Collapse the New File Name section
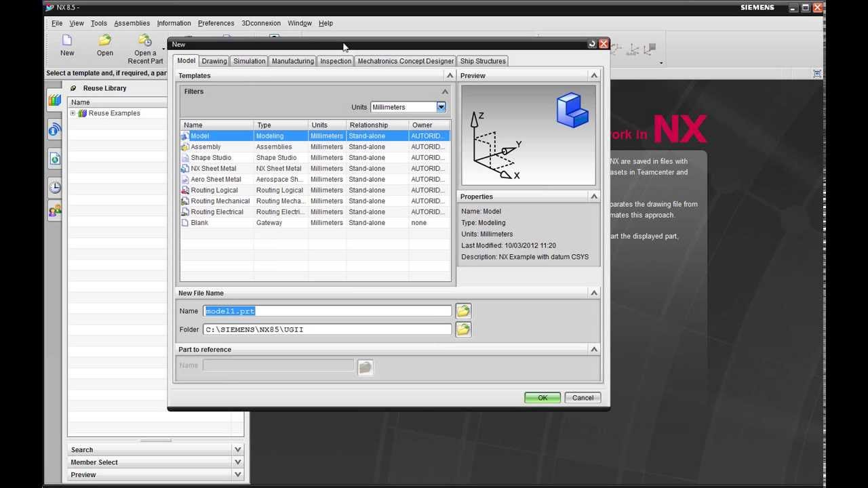The height and width of the screenshot is (488, 868). pyautogui.click(x=594, y=293)
